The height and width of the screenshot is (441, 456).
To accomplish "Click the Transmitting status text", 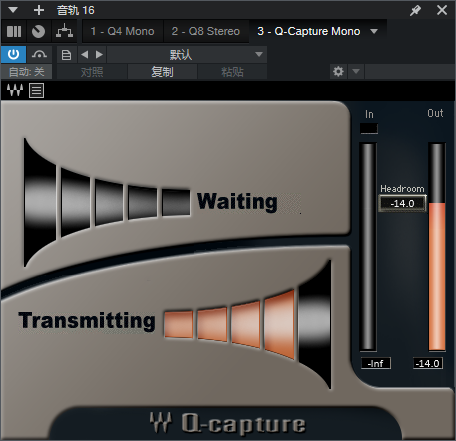I will tap(87, 321).
